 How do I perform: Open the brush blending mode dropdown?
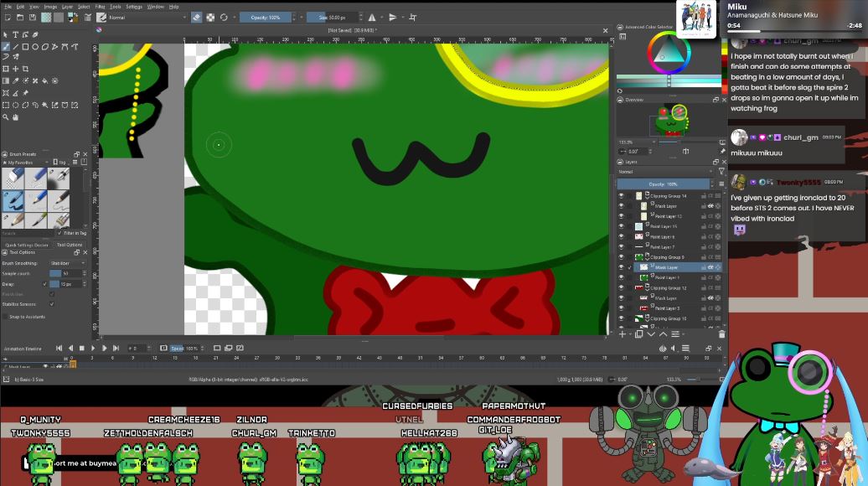pyautogui.click(x=148, y=18)
